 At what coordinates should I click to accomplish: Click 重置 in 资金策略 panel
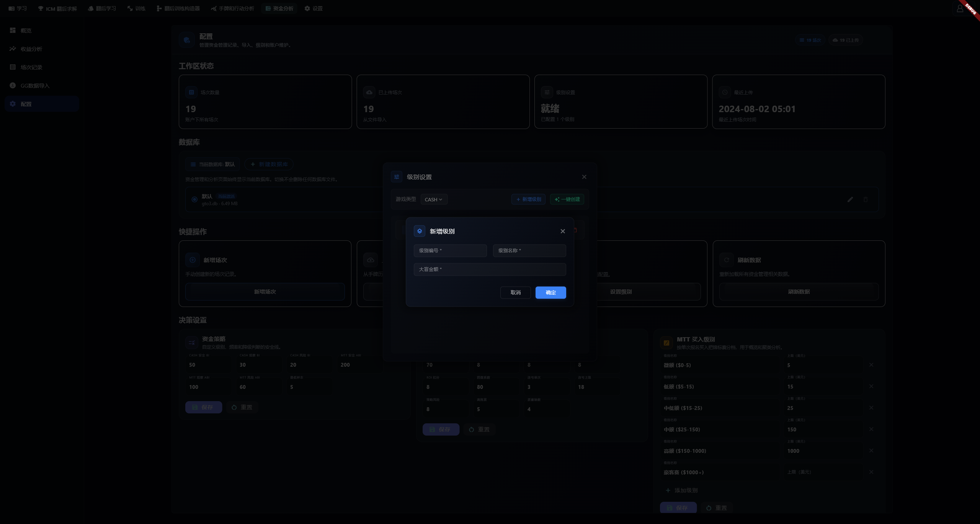click(242, 407)
